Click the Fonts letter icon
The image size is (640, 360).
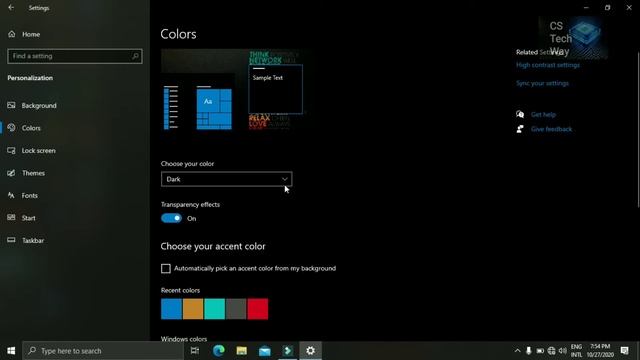pos(11,195)
